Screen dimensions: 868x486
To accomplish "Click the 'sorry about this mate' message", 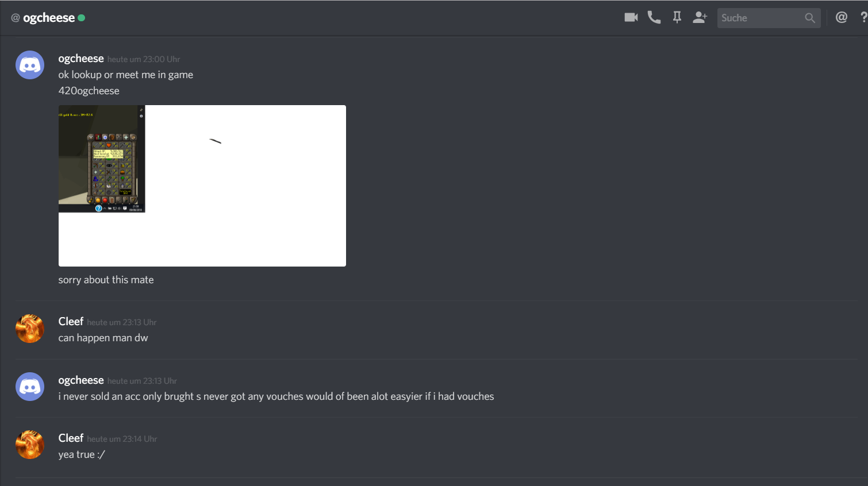I will pos(106,280).
